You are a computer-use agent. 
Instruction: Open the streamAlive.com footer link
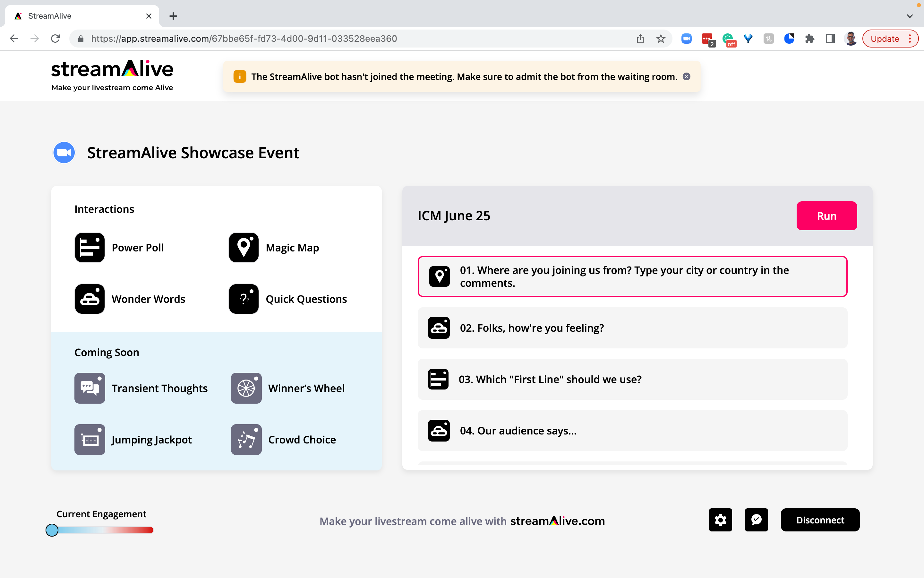click(x=558, y=521)
